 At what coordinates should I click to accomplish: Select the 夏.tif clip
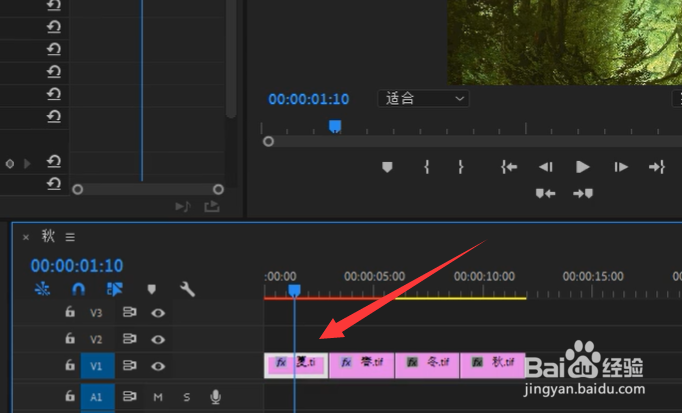296,365
